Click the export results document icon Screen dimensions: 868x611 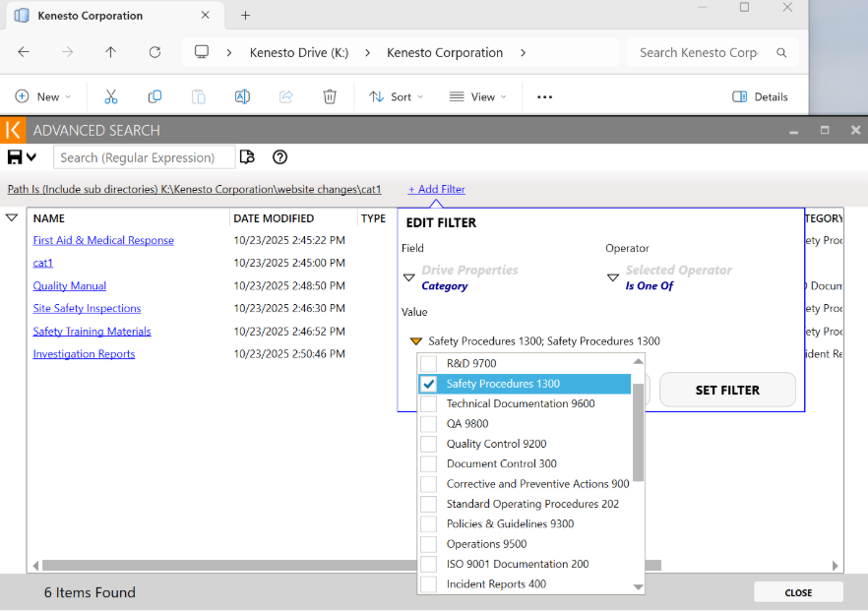pos(247,157)
